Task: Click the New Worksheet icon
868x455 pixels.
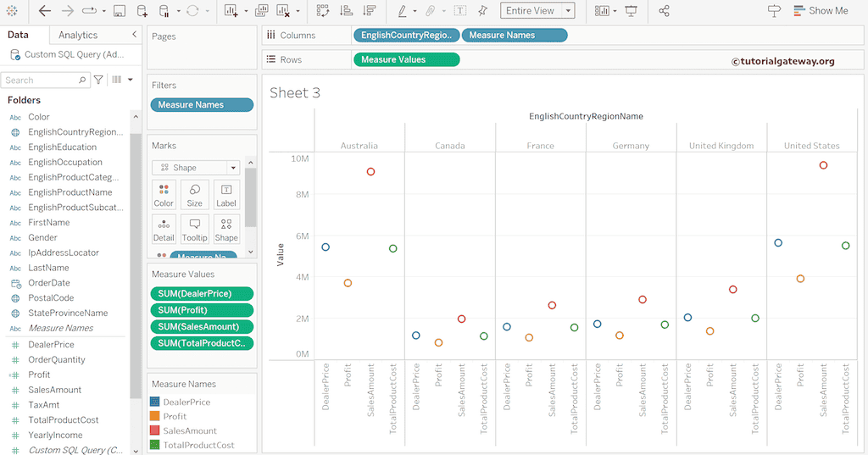Action: click(x=231, y=10)
